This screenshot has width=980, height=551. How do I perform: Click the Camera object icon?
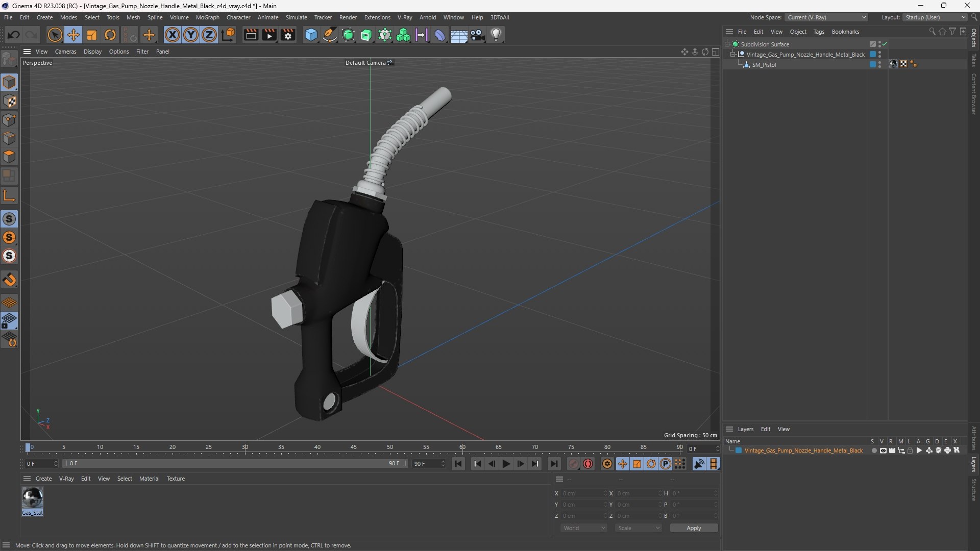tap(478, 35)
